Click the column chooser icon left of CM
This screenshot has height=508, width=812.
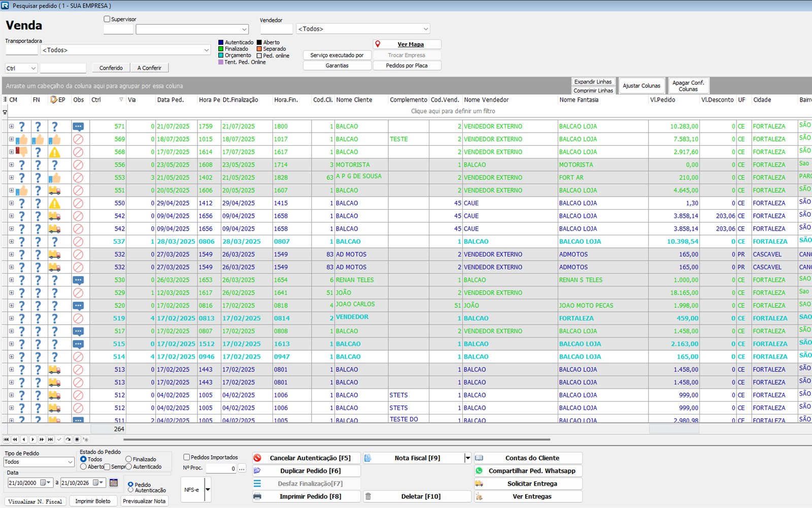5,100
